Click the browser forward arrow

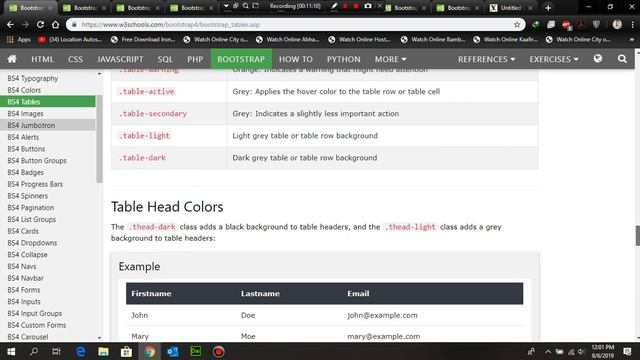point(25,24)
